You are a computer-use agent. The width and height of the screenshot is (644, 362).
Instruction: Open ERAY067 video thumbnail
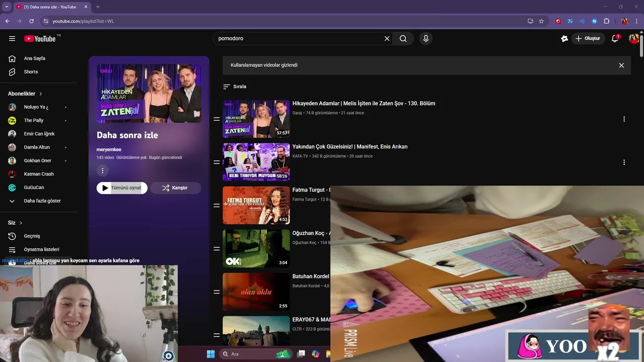coord(256,331)
